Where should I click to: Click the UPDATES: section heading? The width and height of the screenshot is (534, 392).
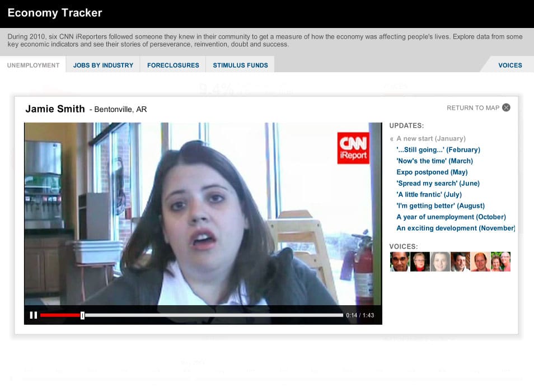[406, 125]
